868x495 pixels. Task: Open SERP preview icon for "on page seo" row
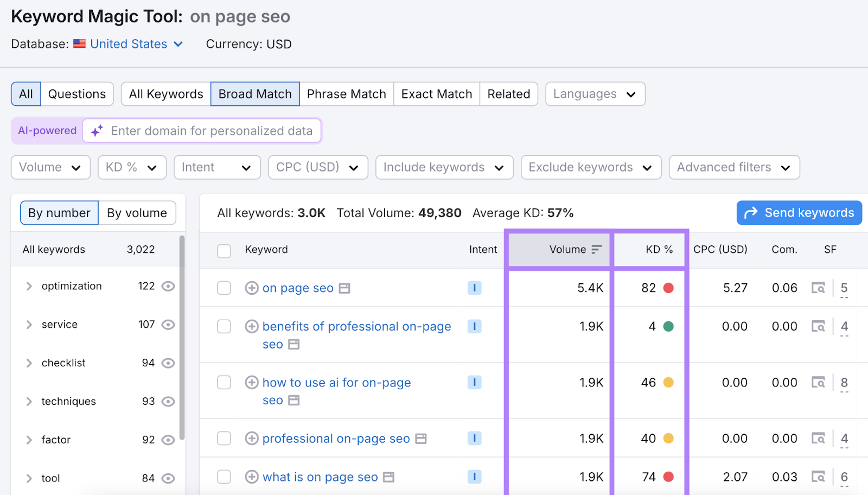coord(819,288)
